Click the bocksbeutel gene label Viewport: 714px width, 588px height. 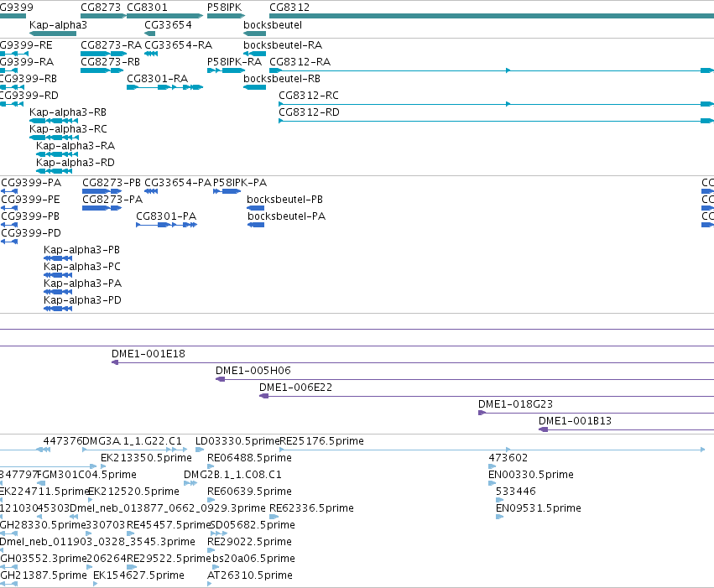(x=273, y=24)
